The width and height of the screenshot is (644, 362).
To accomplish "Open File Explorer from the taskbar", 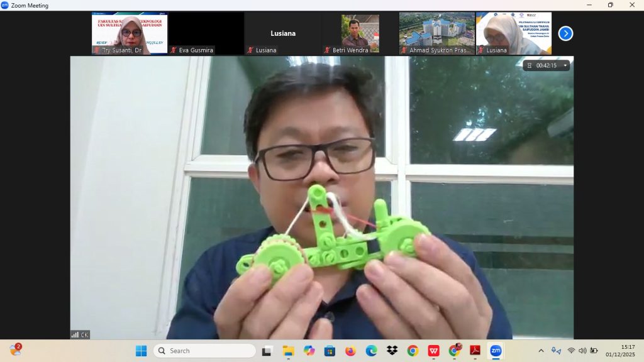I will click(x=288, y=351).
